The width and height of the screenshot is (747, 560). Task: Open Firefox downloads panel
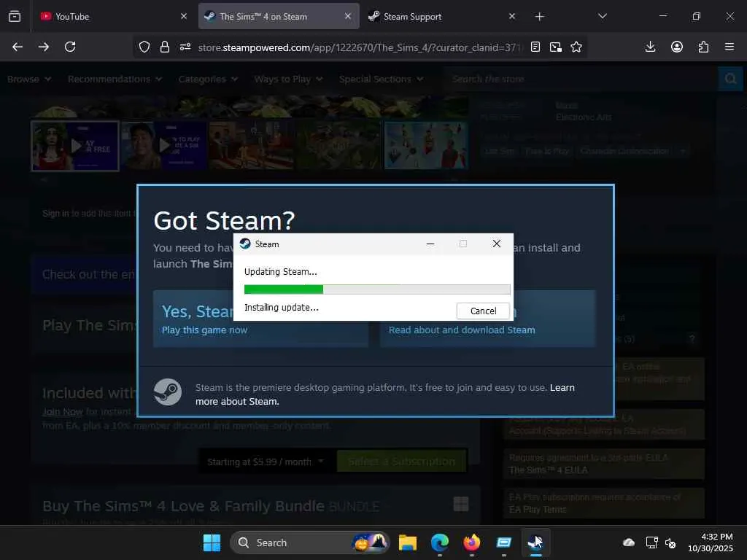pos(650,47)
